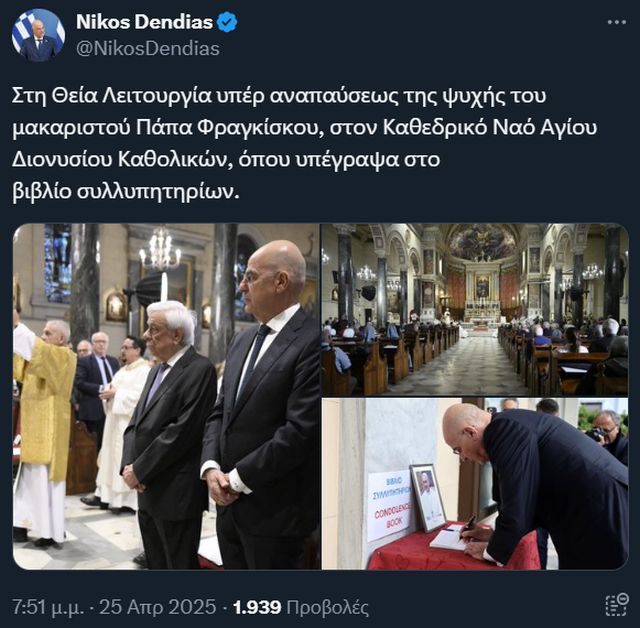Screen dimensions: 640x628
Task: Click the blue verified badge
Action: [227, 22]
